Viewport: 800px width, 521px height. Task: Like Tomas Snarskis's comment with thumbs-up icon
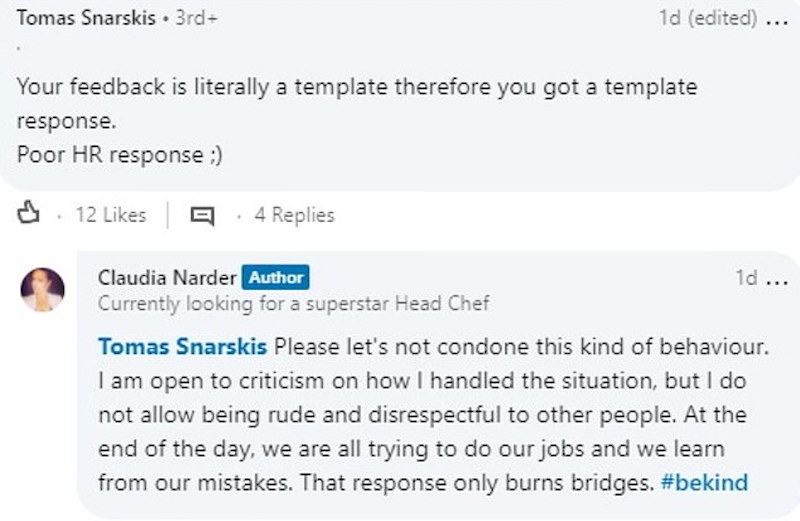click(28, 213)
